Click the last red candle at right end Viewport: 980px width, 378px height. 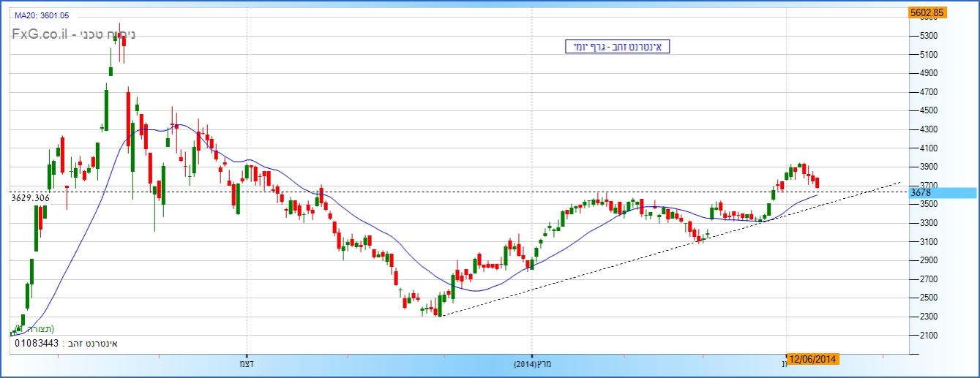(x=817, y=181)
